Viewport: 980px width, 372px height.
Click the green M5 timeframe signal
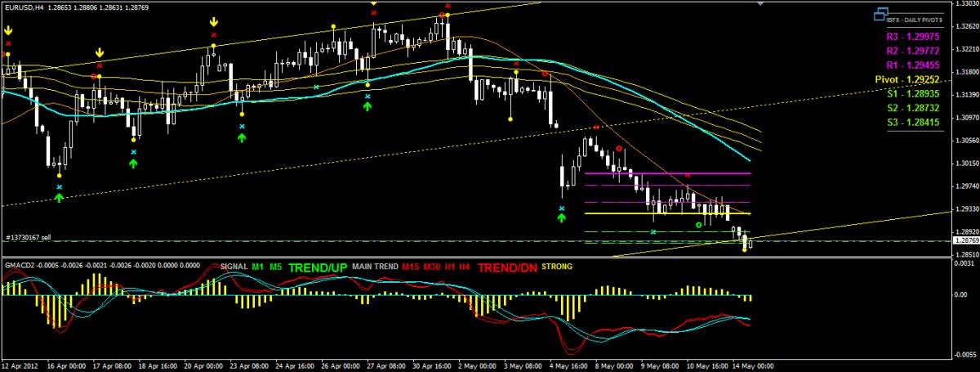tap(276, 267)
